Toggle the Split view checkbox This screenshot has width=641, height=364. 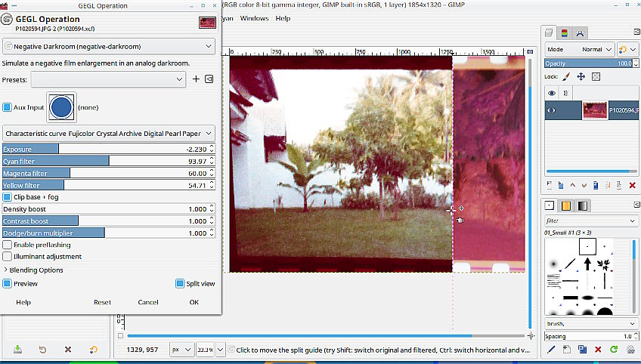(180, 283)
